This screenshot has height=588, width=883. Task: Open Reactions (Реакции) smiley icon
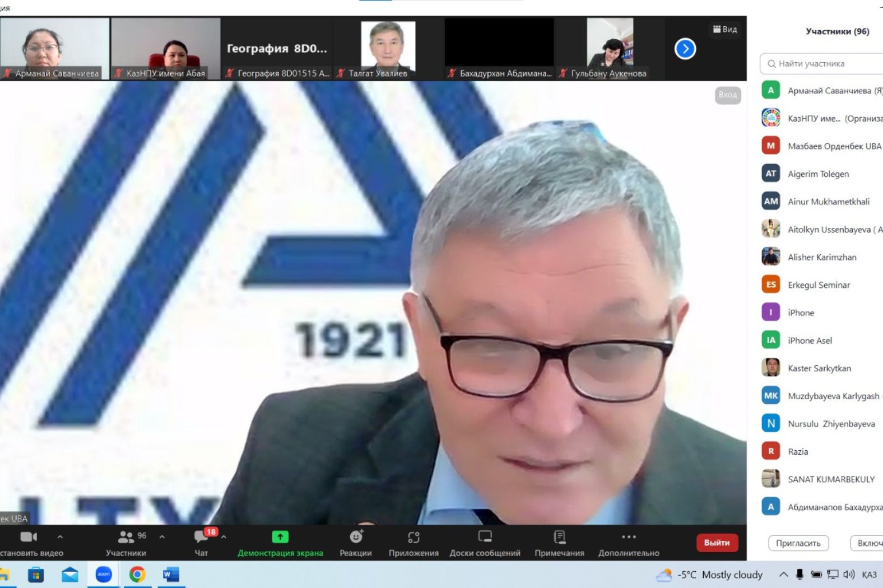coord(356,537)
